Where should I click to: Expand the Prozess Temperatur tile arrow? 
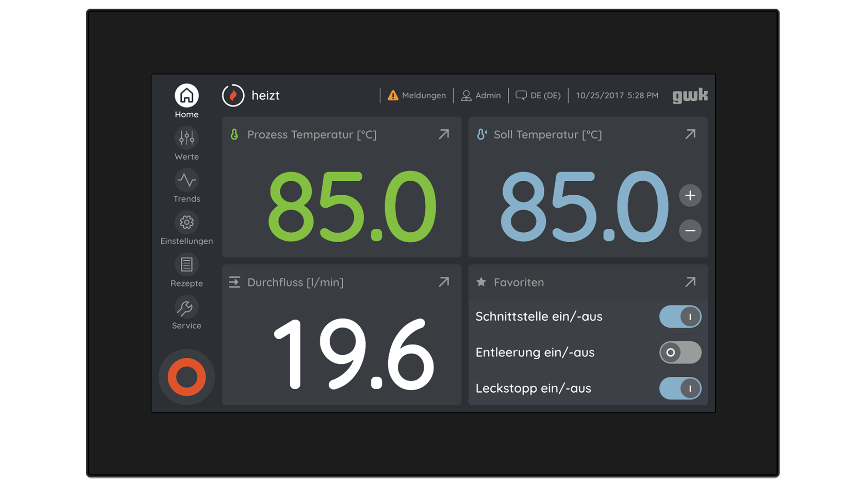(x=444, y=134)
